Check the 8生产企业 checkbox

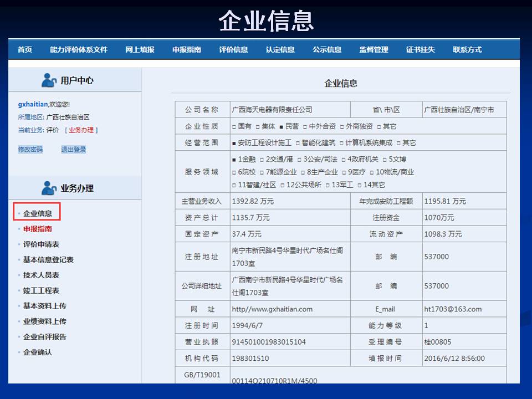click(x=303, y=172)
